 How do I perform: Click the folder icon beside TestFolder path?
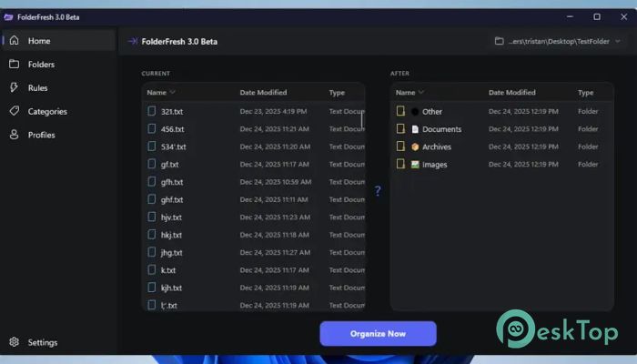[500, 41]
